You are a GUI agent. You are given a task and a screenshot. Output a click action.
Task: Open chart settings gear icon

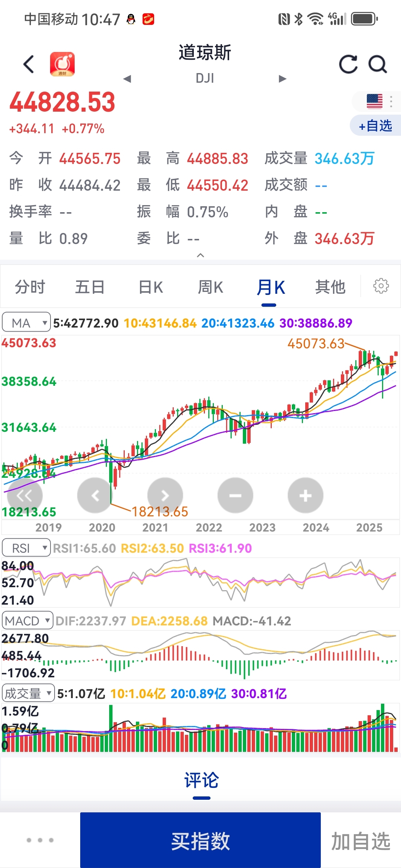pos(381,286)
